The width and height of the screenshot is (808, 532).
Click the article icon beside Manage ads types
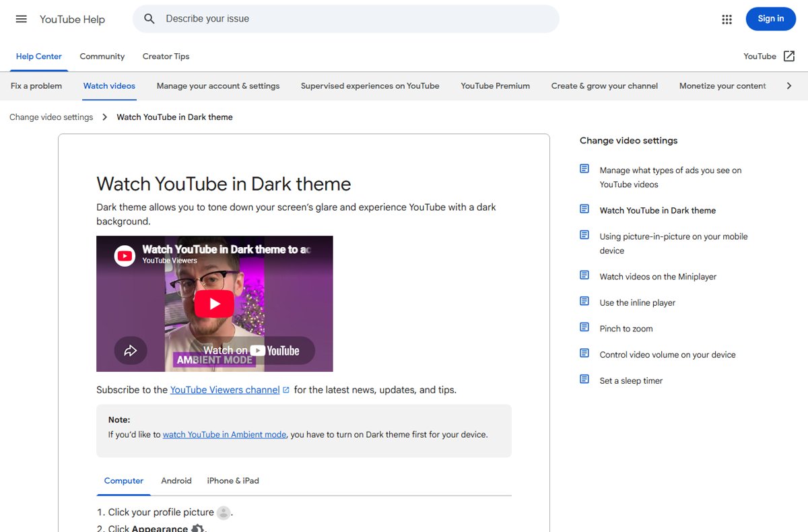(584, 169)
